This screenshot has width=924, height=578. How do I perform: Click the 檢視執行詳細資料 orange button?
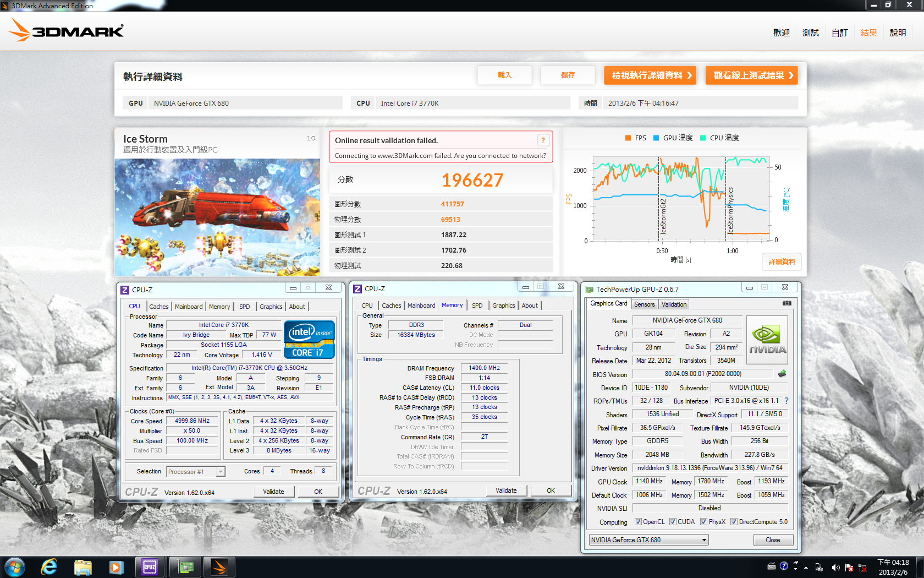[650, 75]
